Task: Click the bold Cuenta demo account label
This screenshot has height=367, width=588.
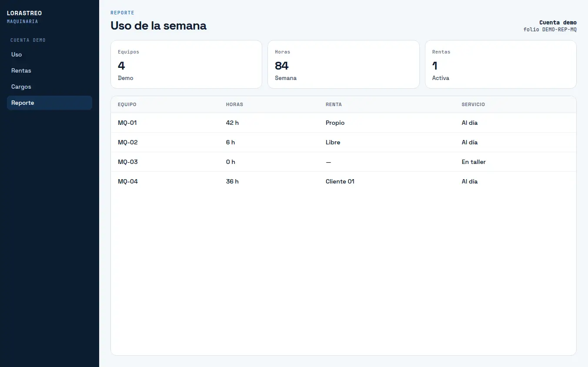Action: pyautogui.click(x=558, y=23)
